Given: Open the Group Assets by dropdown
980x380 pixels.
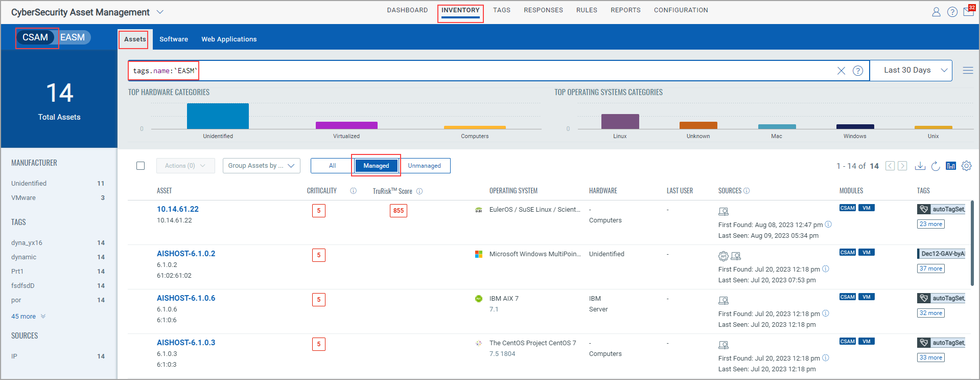Looking at the screenshot, I should (x=261, y=166).
